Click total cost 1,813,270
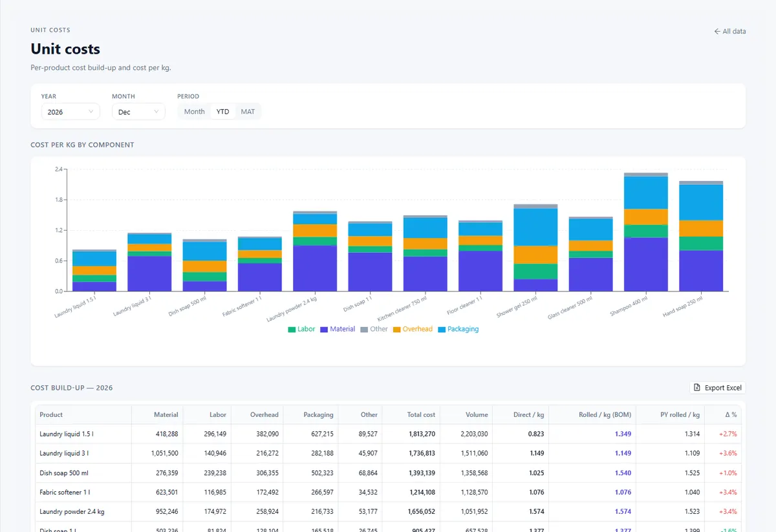Image resolution: width=776 pixels, height=532 pixels. [x=422, y=434]
